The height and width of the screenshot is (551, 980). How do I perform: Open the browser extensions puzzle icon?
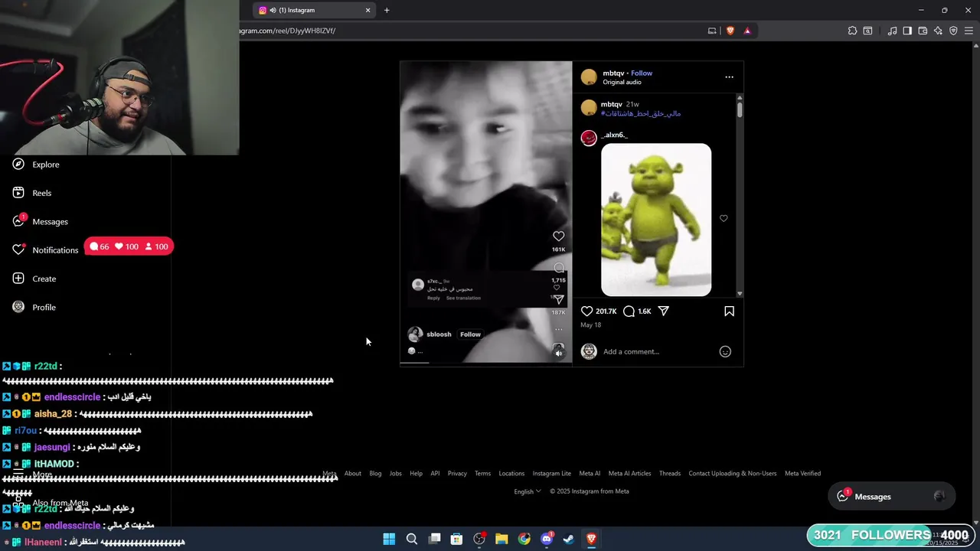(852, 31)
